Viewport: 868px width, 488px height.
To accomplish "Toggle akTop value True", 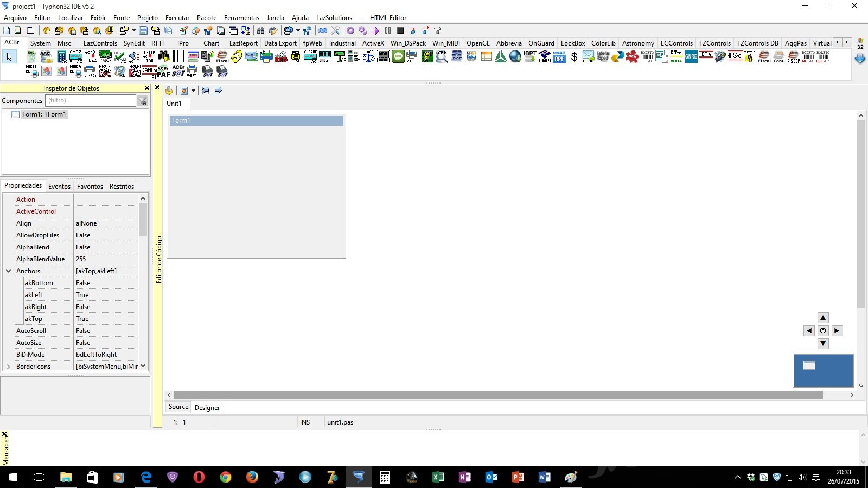I will coord(106,319).
